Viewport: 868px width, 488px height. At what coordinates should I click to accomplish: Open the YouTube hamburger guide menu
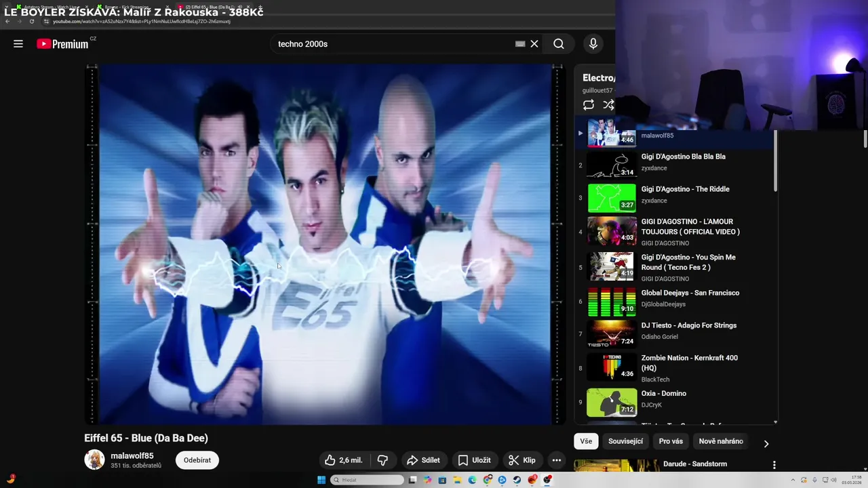18,44
